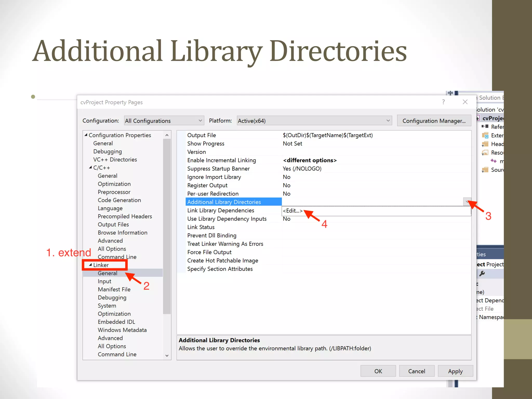The image size is (532, 399).
Task: Collapse the Linker tree node
Action: (x=90, y=265)
